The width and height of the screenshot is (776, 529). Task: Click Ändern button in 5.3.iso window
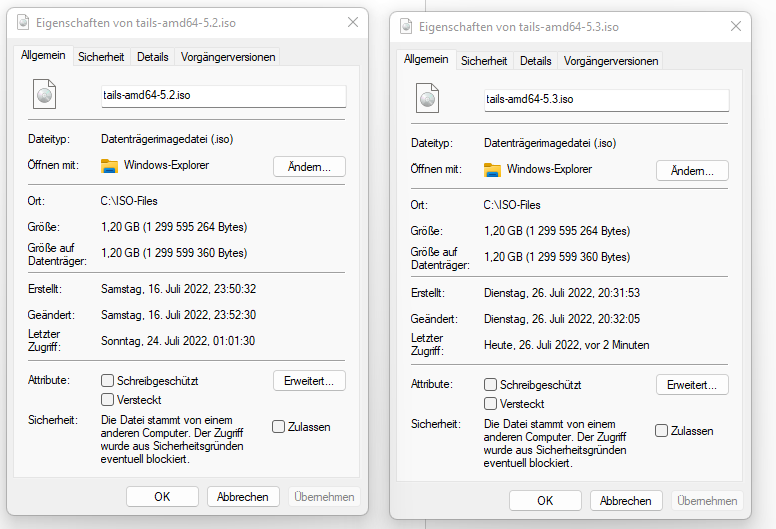692,171
